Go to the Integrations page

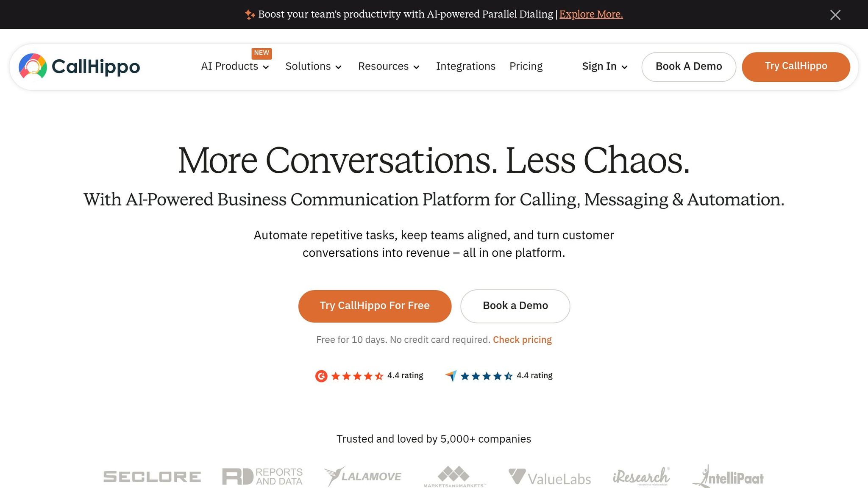point(465,67)
